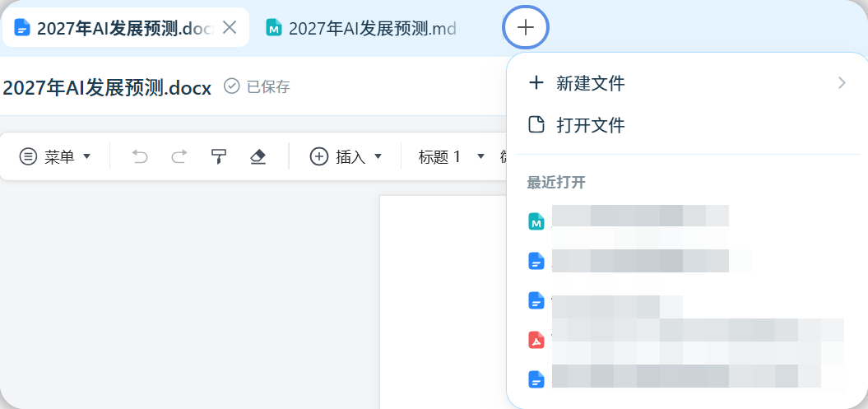Choose 新建文件 from the popup menu
The width and height of the screenshot is (868, 409).
click(687, 84)
